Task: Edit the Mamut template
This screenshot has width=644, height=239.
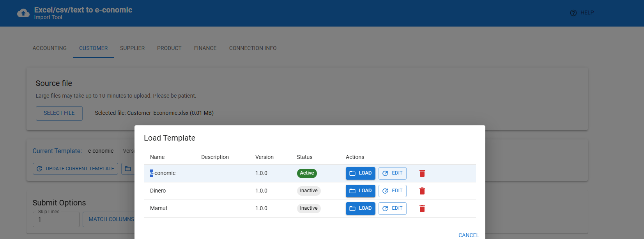Action: (392, 209)
